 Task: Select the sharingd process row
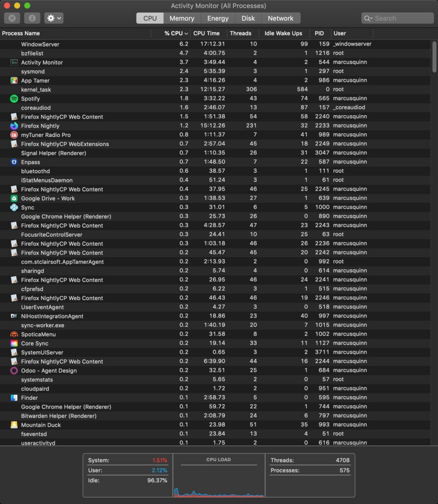pos(215,271)
